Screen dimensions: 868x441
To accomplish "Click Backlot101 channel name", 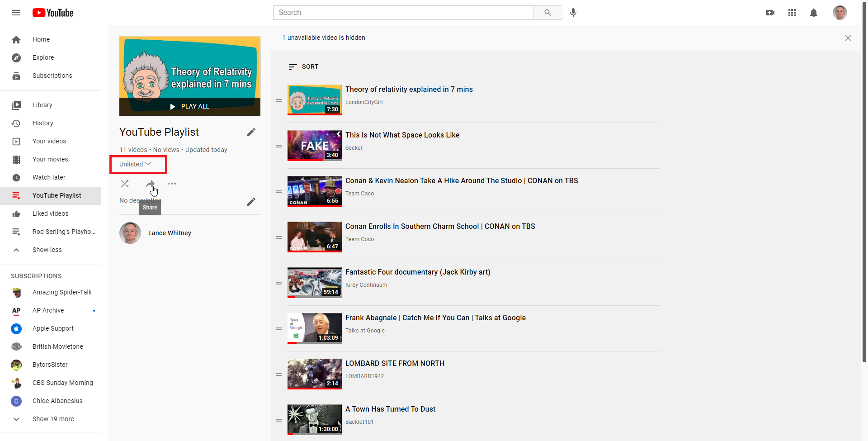I will (x=359, y=422).
